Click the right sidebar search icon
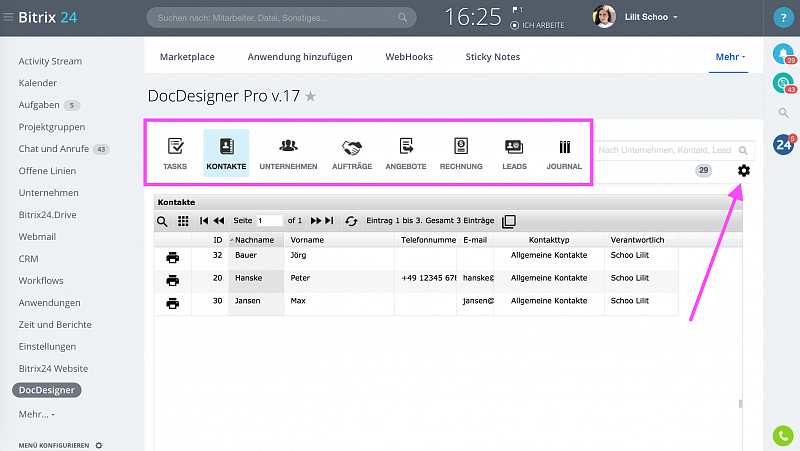This screenshot has width=800, height=451. 784,113
